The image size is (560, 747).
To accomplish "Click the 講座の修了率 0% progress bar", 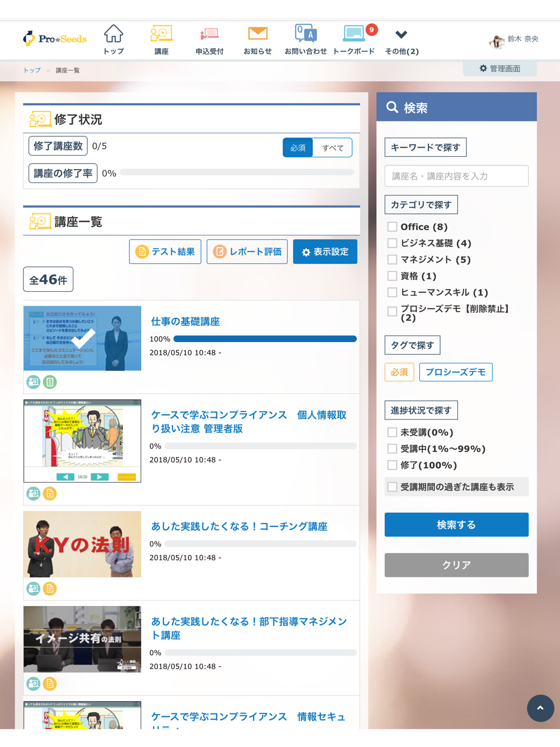I will point(237,172).
